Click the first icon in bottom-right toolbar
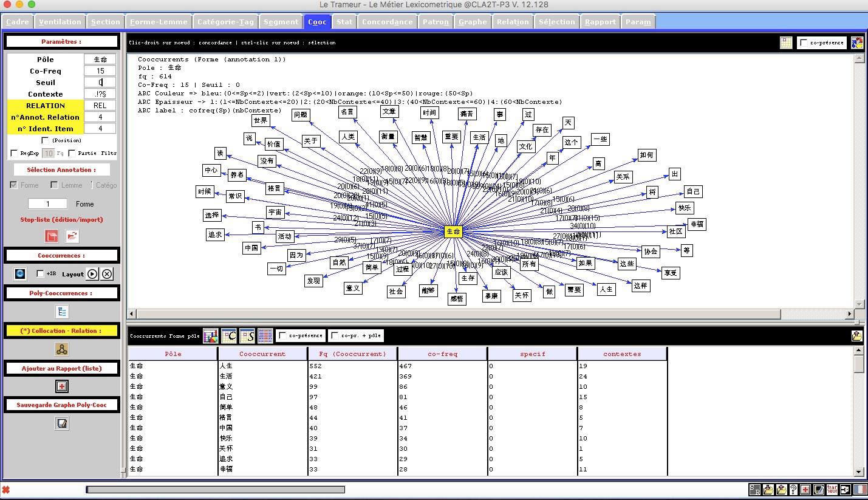Screen dimensions: 868x500 coord(754,489)
